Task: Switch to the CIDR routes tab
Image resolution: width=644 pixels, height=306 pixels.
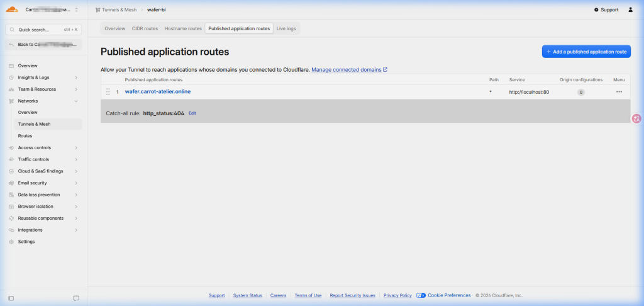Action: [x=145, y=28]
